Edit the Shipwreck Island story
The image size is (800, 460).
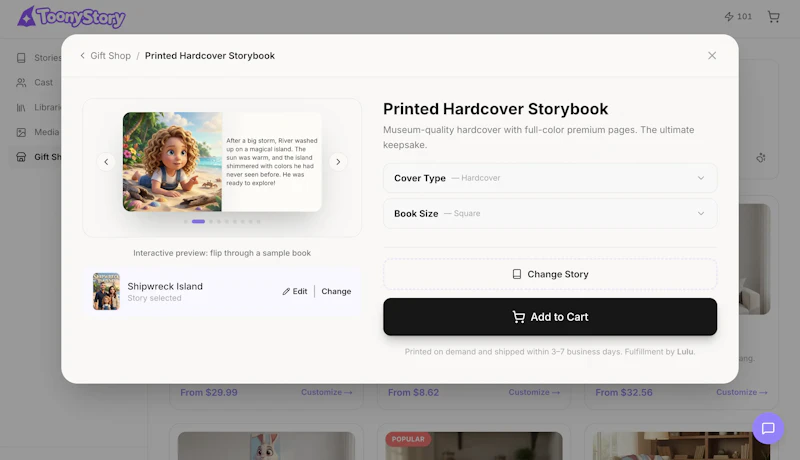(295, 291)
